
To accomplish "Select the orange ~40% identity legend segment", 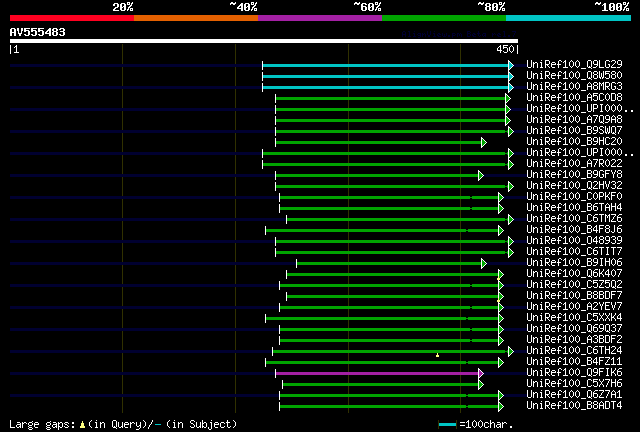I will [196, 18].
